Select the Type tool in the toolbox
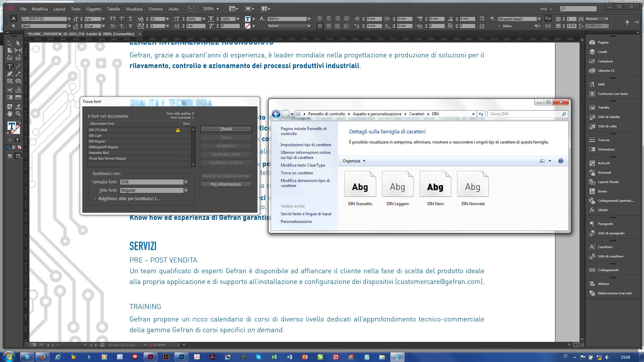 [x=10, y=67]
